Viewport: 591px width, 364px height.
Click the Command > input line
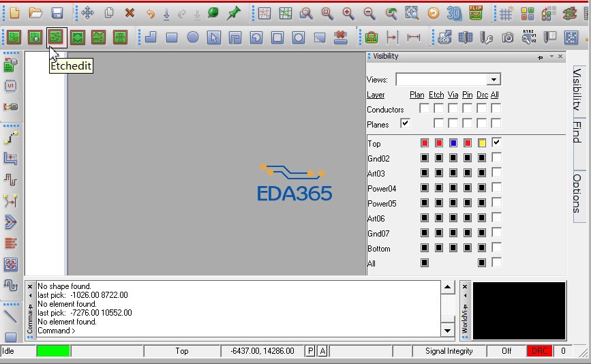(x=238, y=331)
